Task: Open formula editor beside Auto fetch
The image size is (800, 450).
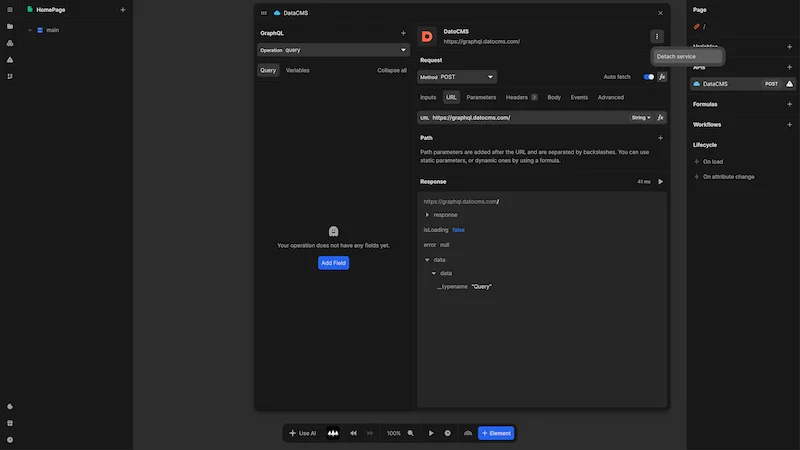Action: 662,77
